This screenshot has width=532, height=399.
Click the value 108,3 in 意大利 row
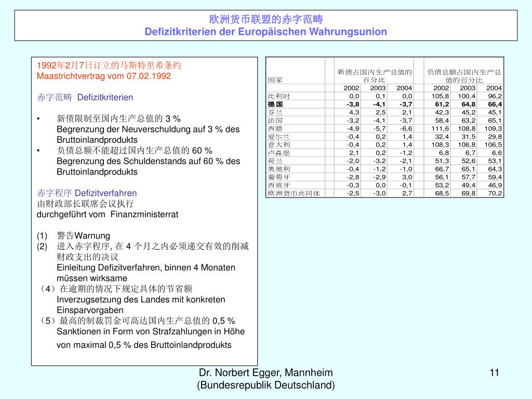[x=441, y=144]
